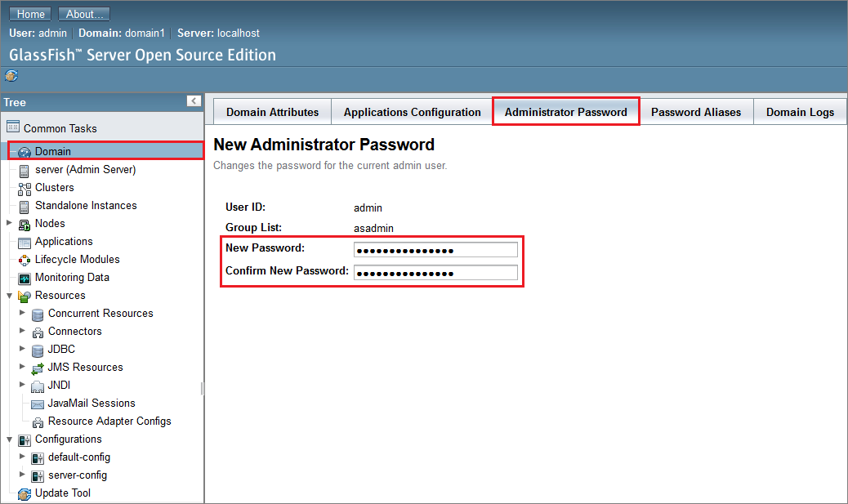Click the JMS Resources icon
Image resolution: width=848 pixels, height=504 pixels.
point(38,368)
